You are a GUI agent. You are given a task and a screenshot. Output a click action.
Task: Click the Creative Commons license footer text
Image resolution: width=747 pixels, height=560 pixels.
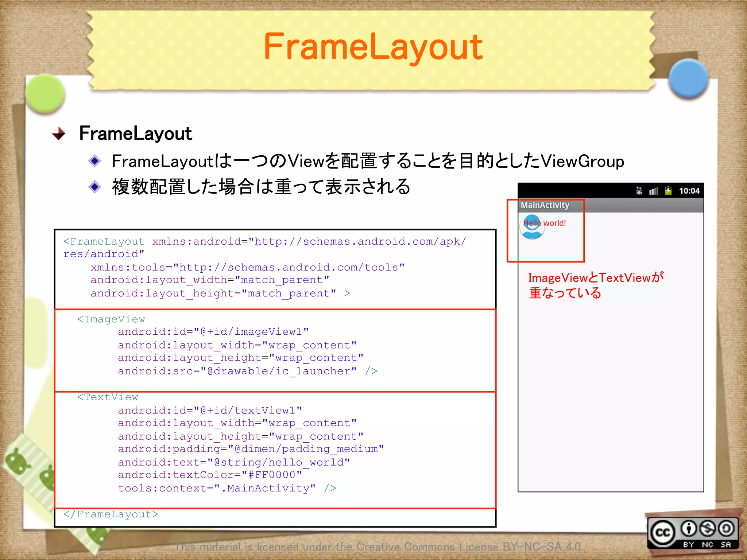(x=378, y=547)
